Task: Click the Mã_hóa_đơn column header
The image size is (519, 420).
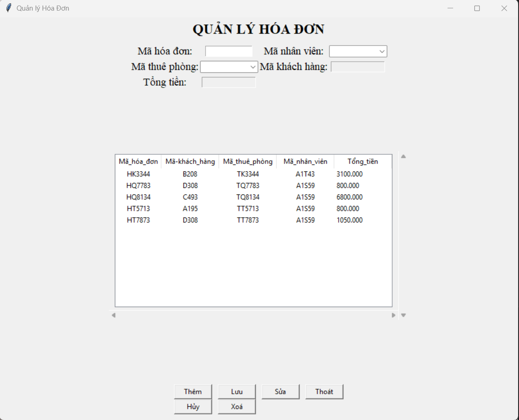Action: (x=138, y=161)
